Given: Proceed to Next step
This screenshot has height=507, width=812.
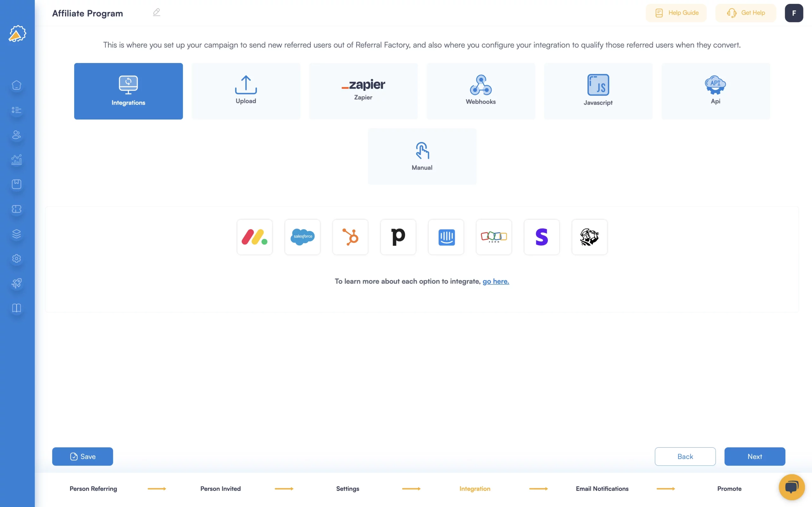Looking at the screenshot, I should [755, 456].
